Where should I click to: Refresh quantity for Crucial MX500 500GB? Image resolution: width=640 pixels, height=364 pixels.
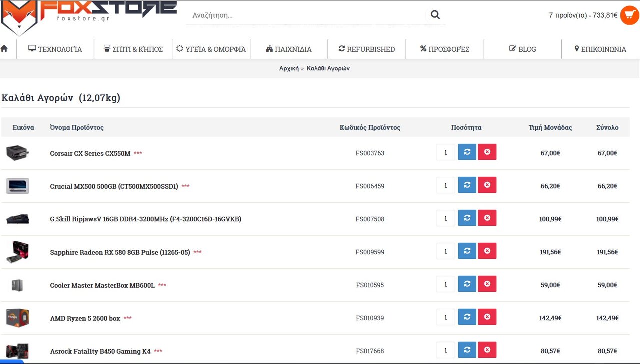[467, 185]
